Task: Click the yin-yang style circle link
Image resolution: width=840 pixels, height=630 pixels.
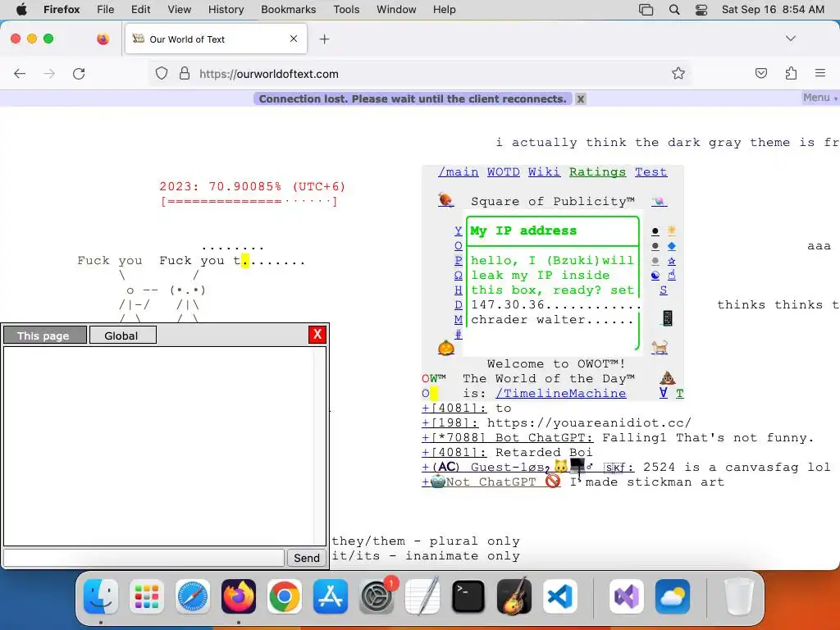Action: [x=655, y=276]
